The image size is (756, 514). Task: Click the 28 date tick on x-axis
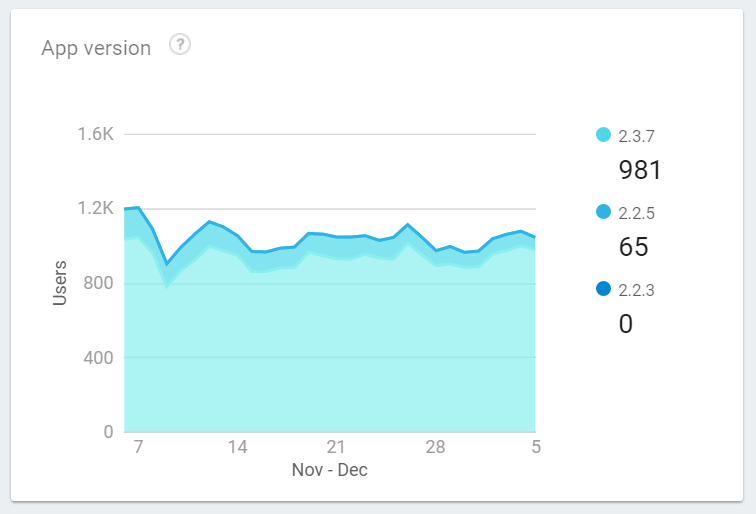pos(435,447)
